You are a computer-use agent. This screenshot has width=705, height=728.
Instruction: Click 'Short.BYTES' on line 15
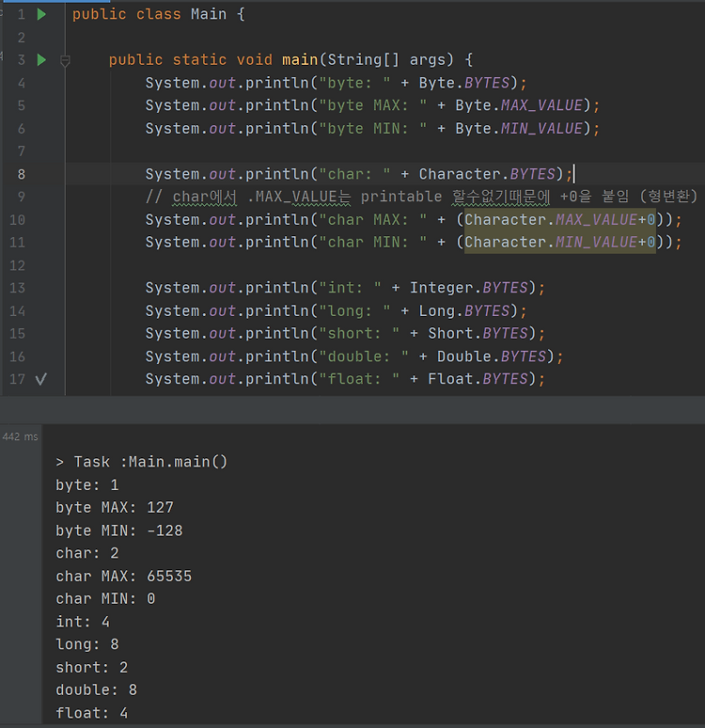click(x=478, y=333)
